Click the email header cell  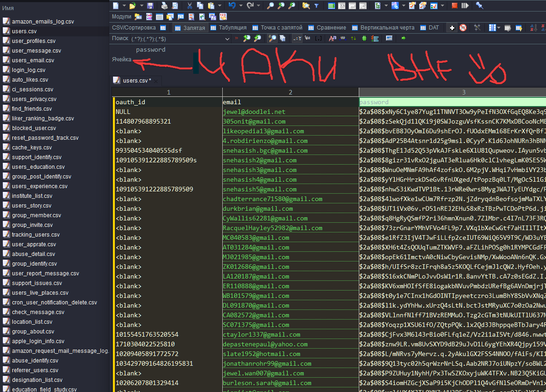tap(291, 102)
